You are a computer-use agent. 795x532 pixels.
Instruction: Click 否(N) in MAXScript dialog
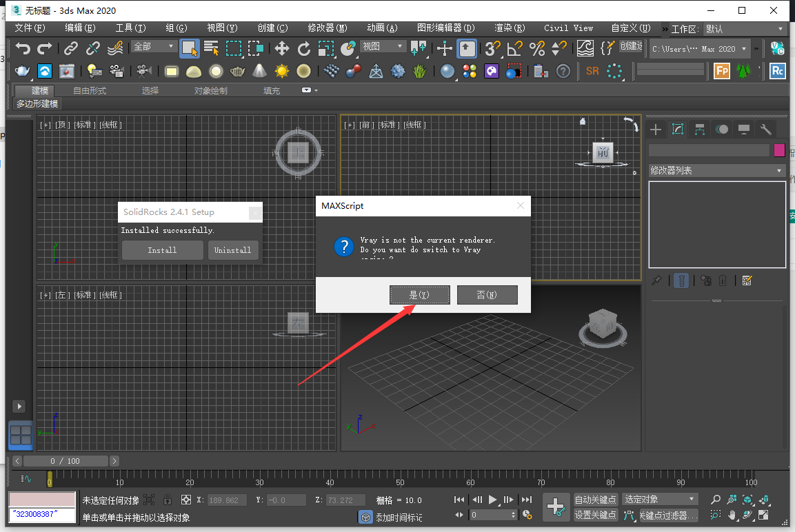coord(487,295)
